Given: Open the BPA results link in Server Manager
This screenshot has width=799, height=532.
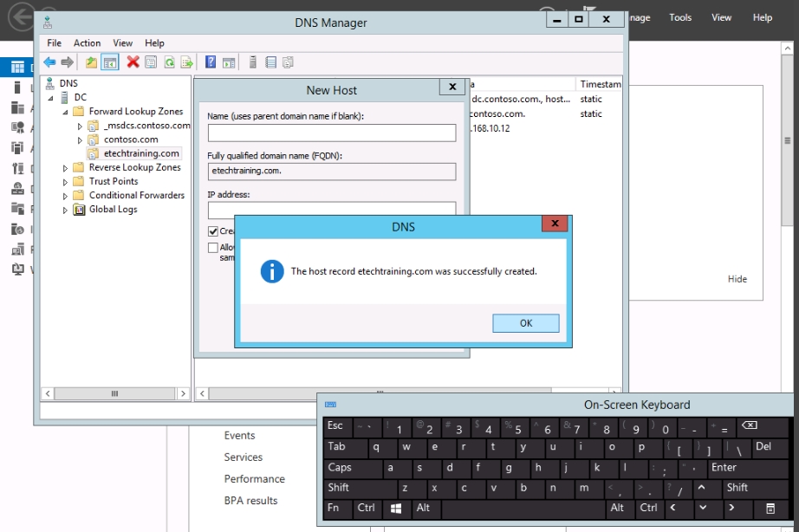Looking at the screenshot, I should click(x=250, y=501).
